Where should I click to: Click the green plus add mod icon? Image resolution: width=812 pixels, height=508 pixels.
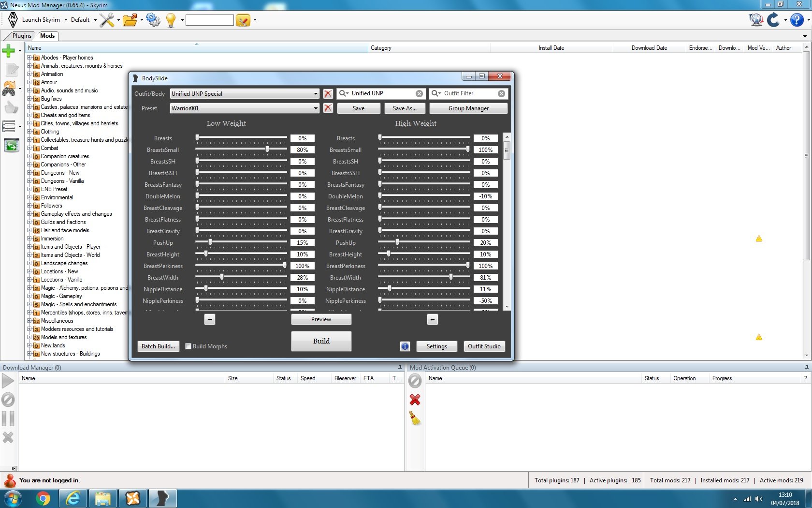pos(9,50)
